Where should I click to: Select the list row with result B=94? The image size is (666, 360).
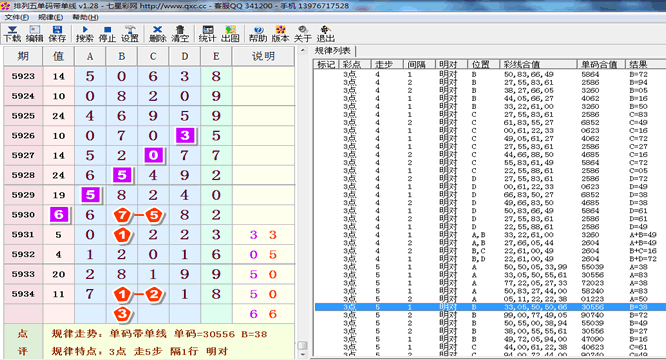[x=490, y=82]
